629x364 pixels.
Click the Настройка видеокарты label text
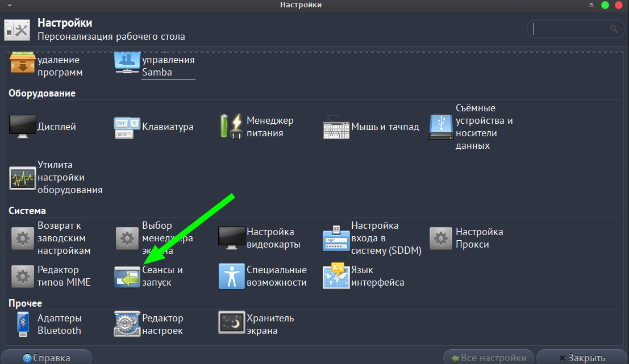(273, 238)
